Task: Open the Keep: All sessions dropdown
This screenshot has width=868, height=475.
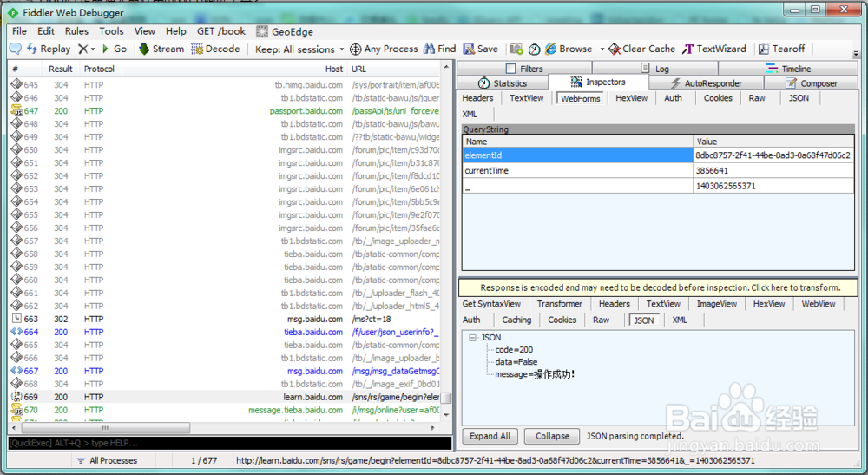Action: click(299, 49)
